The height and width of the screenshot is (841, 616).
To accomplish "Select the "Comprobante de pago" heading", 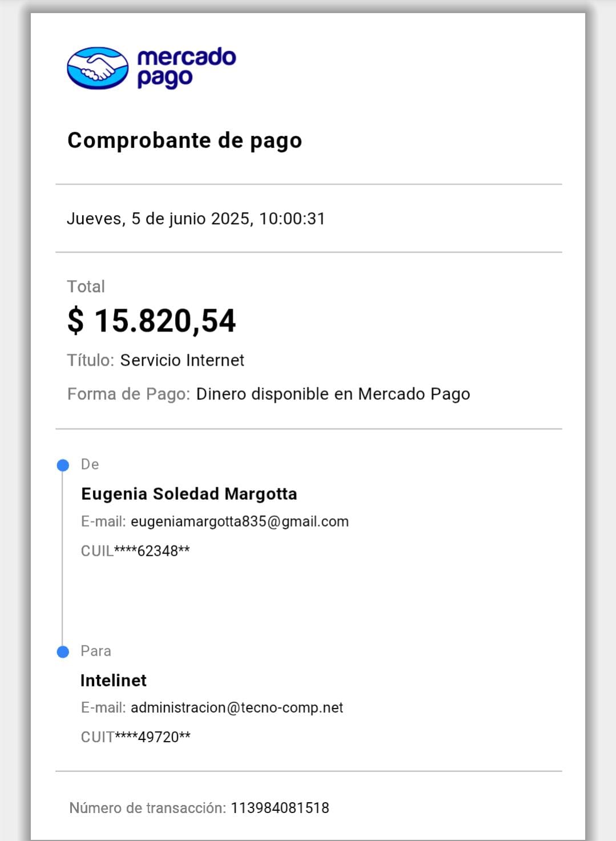I will point(184,140).
